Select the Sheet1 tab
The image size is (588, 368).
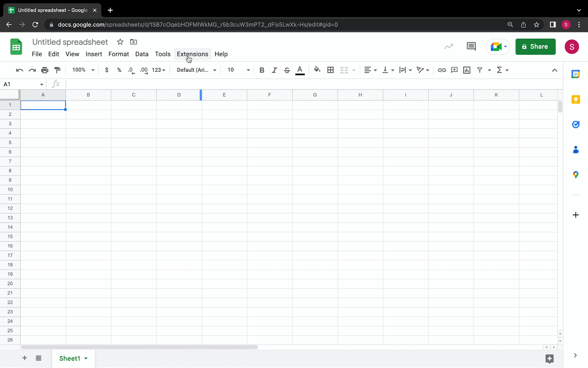69,358
